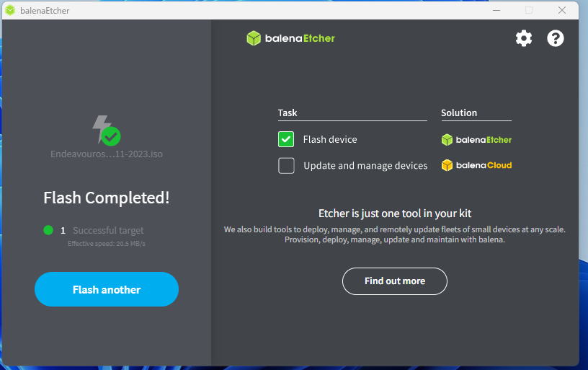
Task: Open settings with the gear icon
Action: tap(523, 38)
